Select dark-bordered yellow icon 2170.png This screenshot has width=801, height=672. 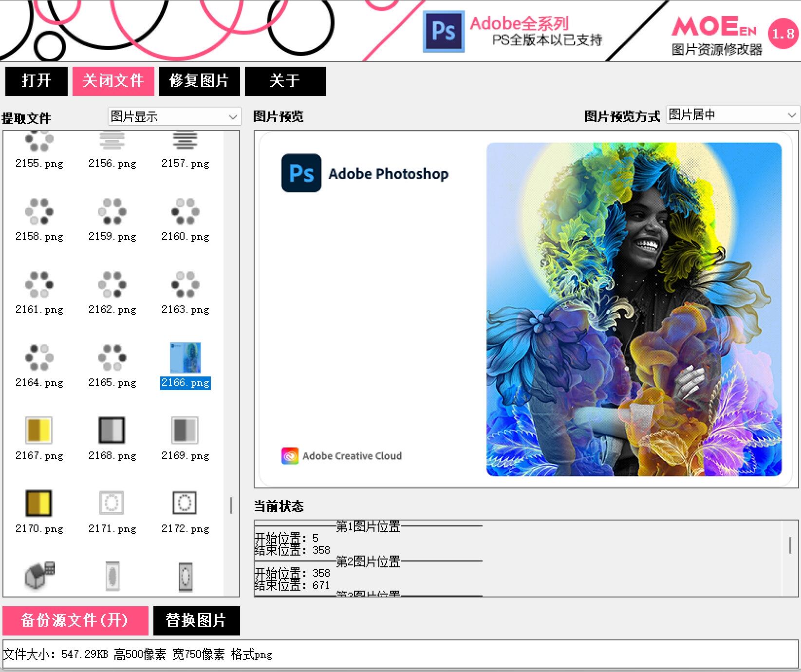(39, 512)
